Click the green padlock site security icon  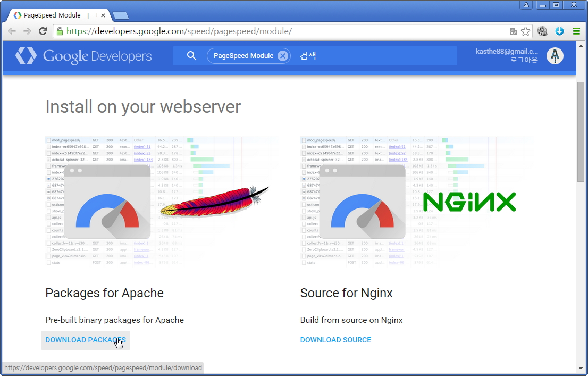(x=60, y=31)
